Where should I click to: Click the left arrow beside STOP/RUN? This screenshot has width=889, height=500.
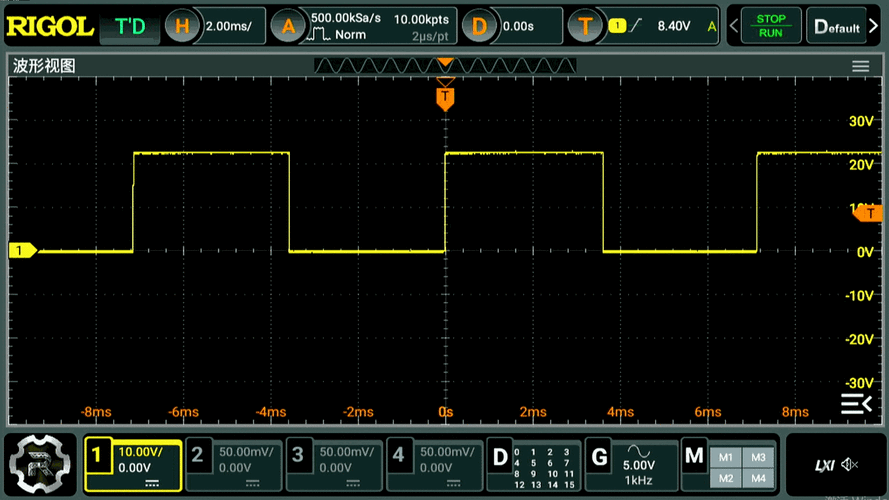coord(734,27)
